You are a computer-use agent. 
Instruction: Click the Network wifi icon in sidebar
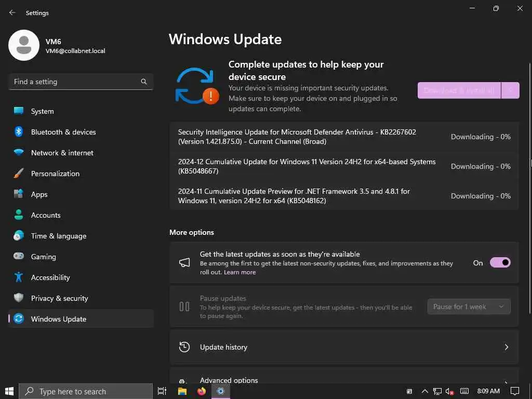pyautogui.click(x=19, y=152)
